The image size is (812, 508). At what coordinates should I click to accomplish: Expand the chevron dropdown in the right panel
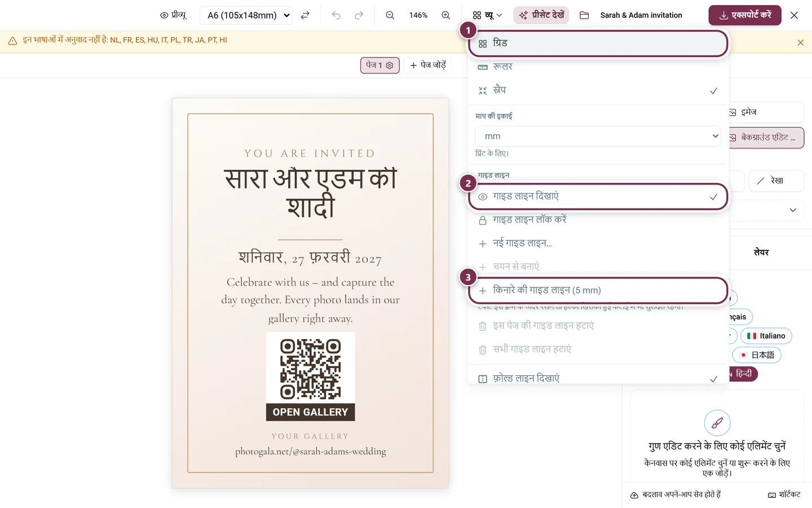click(x=793, y=210)
